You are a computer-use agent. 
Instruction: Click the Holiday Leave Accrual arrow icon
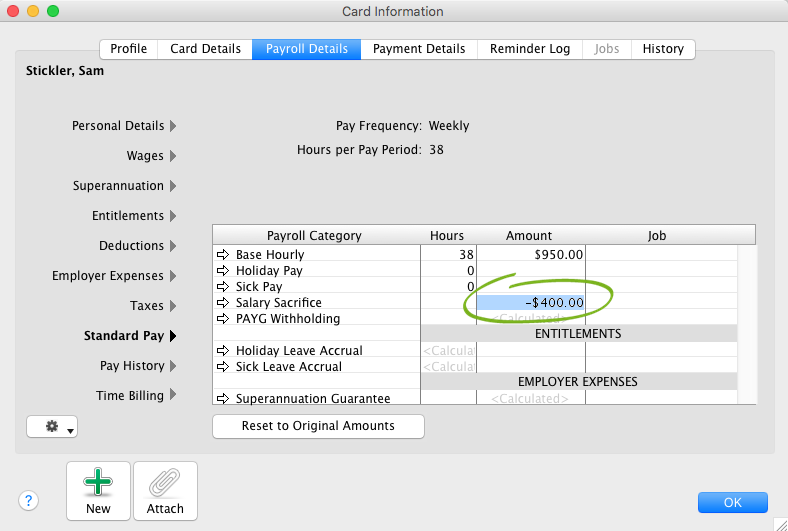coord(223,351)
